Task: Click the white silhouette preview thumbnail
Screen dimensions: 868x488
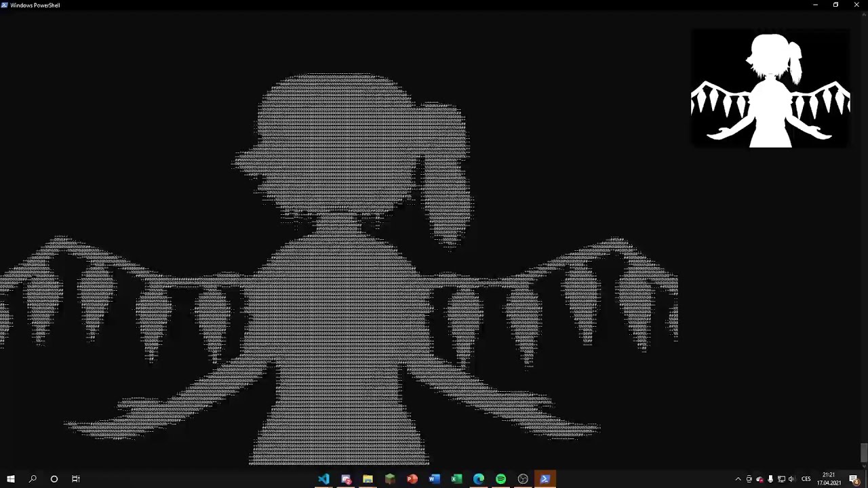Action: [x=770, y=89]
